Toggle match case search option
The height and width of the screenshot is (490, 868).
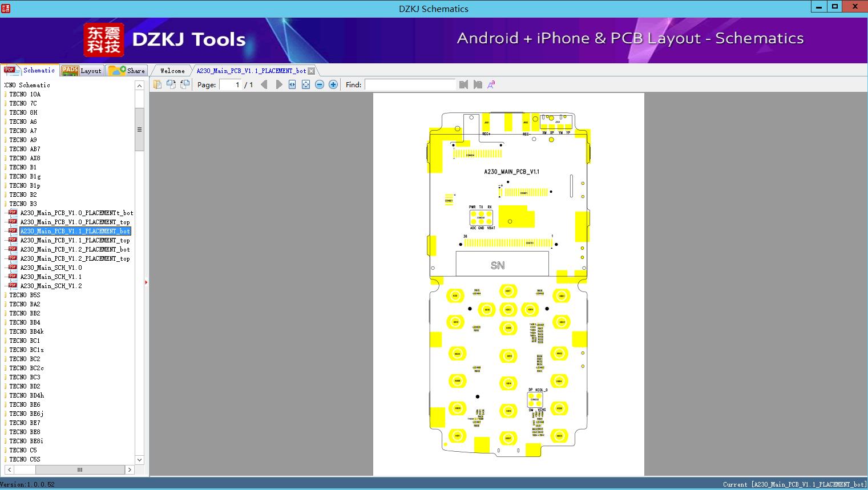[491, 84]
